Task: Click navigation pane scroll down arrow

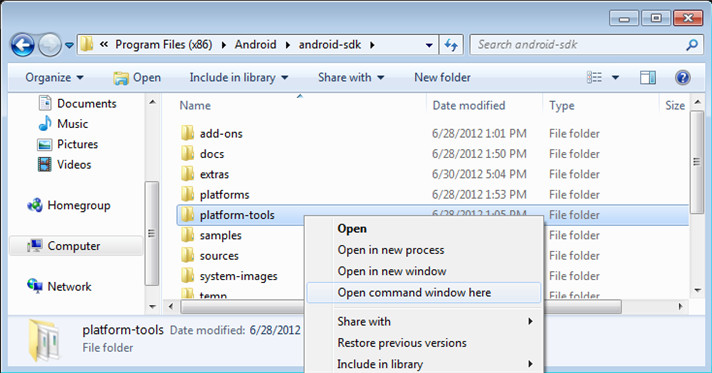Action: coord(153,307)
